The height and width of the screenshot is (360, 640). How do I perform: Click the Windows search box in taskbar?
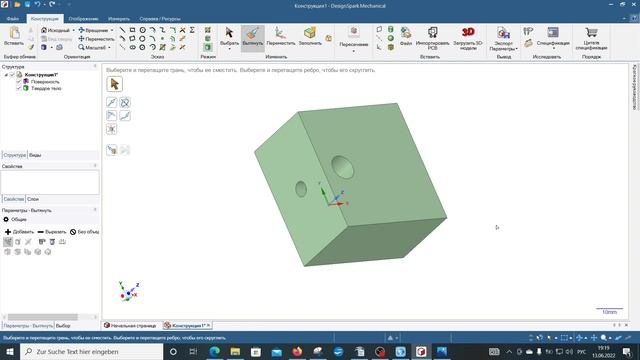pyautogui.click(x=92, y=351)
